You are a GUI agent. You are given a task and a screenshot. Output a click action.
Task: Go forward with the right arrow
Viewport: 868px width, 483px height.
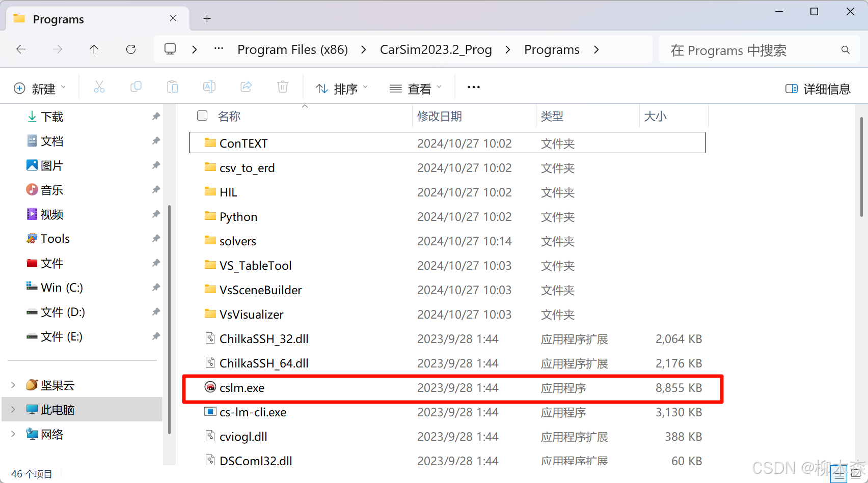click(x=58, y=49)
